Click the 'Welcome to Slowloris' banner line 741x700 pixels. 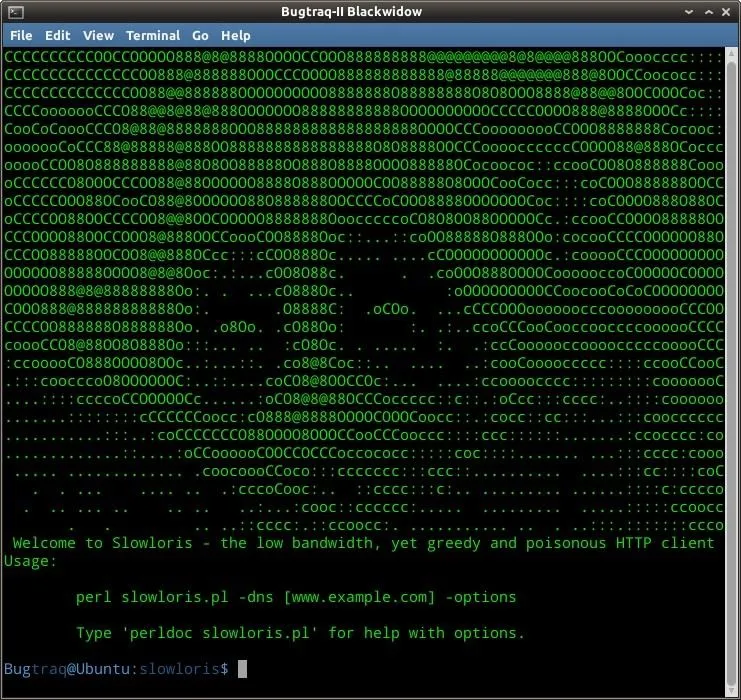click(x=363, y=543)
